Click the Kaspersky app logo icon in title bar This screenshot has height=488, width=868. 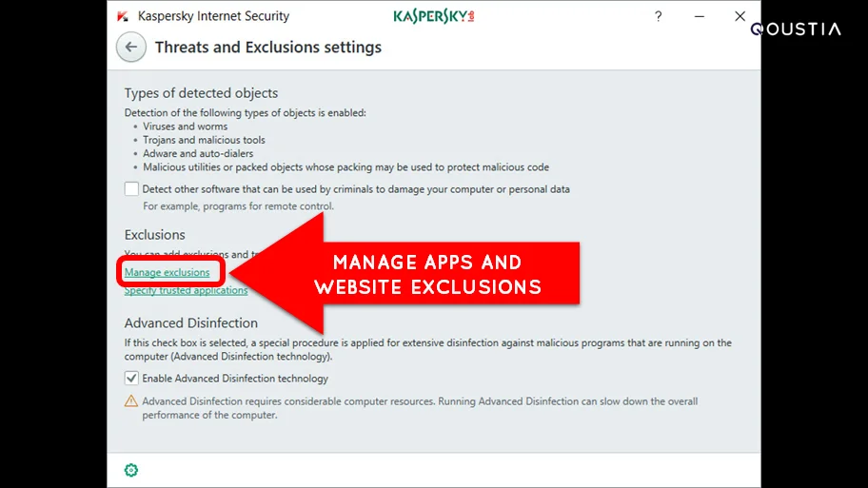coord(123,16)
